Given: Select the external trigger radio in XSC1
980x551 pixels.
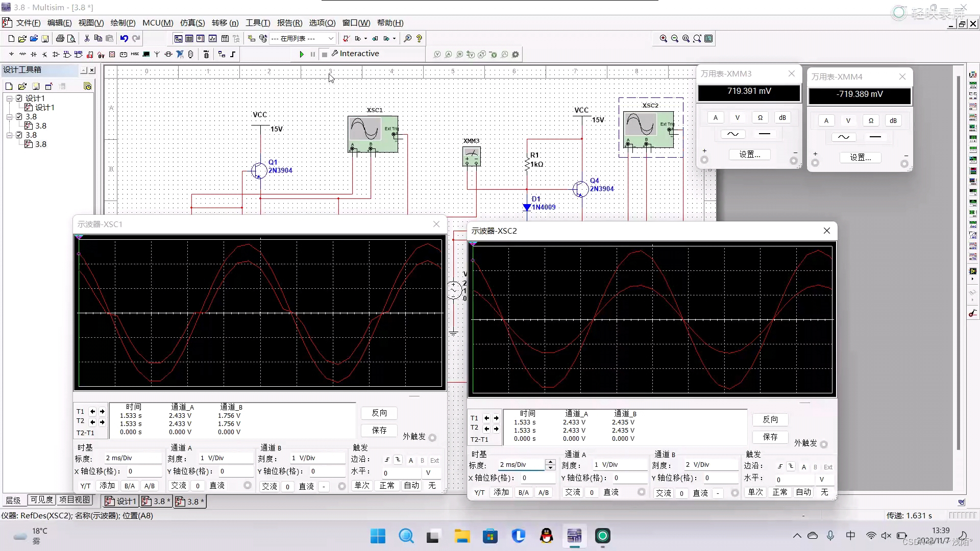Looking at the screenshot, I should point(432,438).
